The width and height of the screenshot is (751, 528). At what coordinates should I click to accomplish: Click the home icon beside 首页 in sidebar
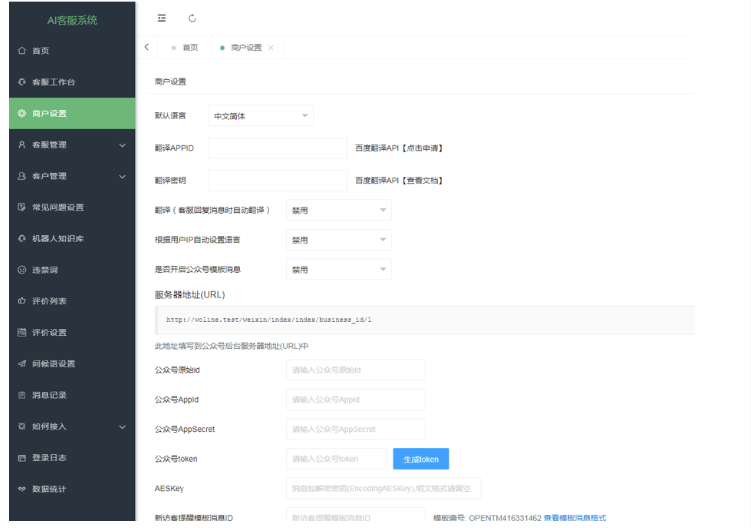point(22,51)
